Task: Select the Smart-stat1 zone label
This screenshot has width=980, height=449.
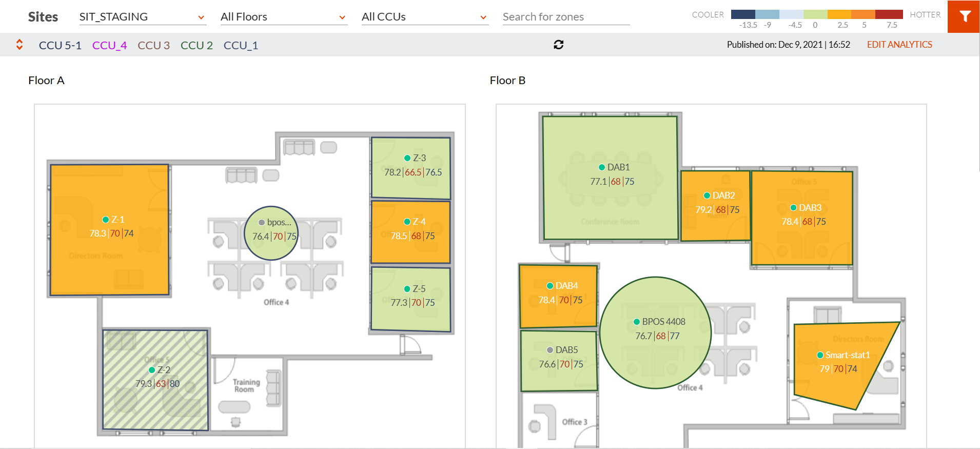Action: [x=848, y=355]
